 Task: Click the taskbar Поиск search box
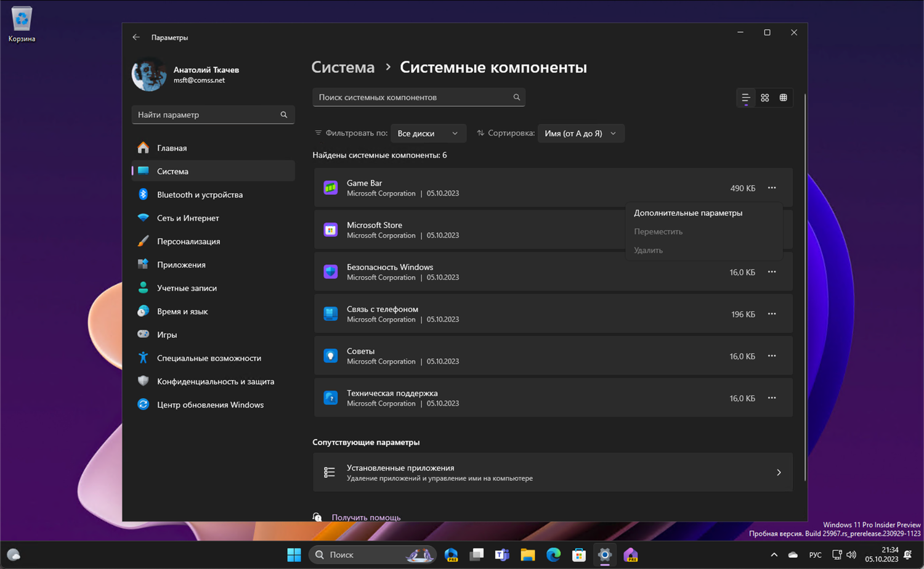tap(373, 555)
